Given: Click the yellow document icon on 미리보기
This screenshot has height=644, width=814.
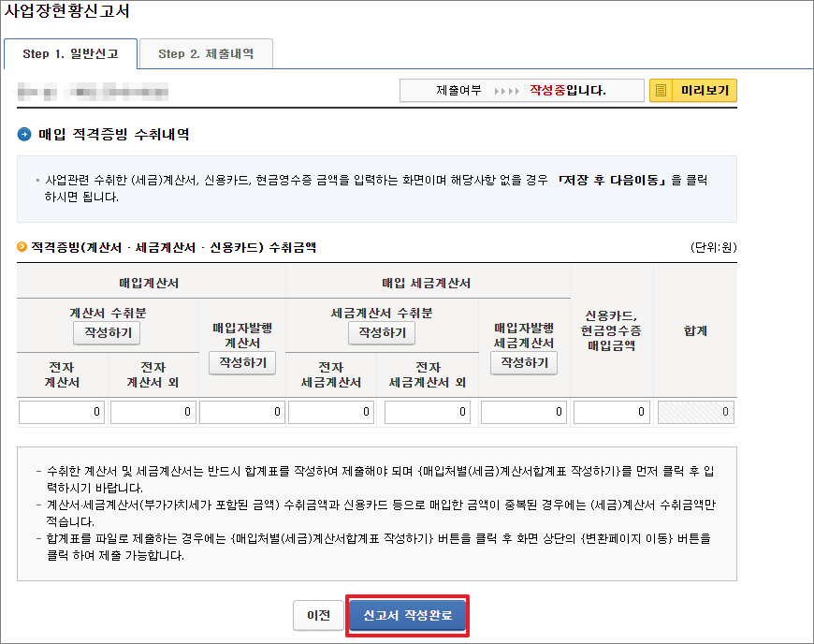Looking at the screenshot, I should (x=661, y=91).
